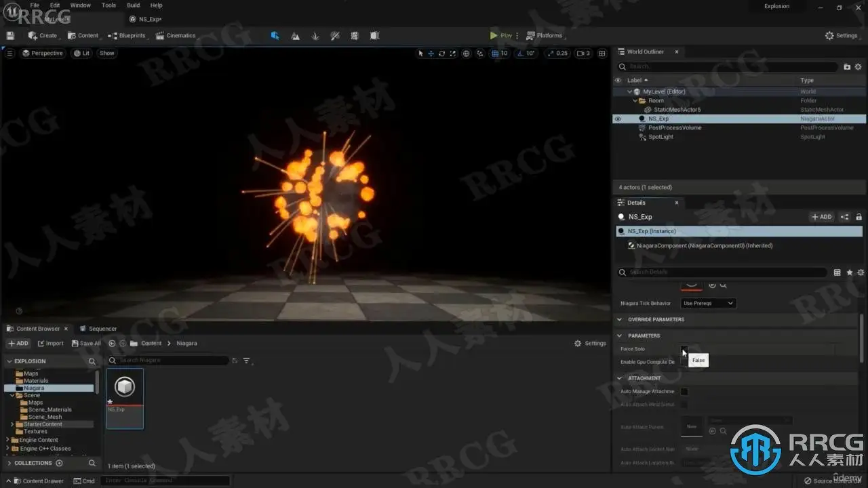Open the Build menu
The image size is (868, 488).
coord(134,5)
